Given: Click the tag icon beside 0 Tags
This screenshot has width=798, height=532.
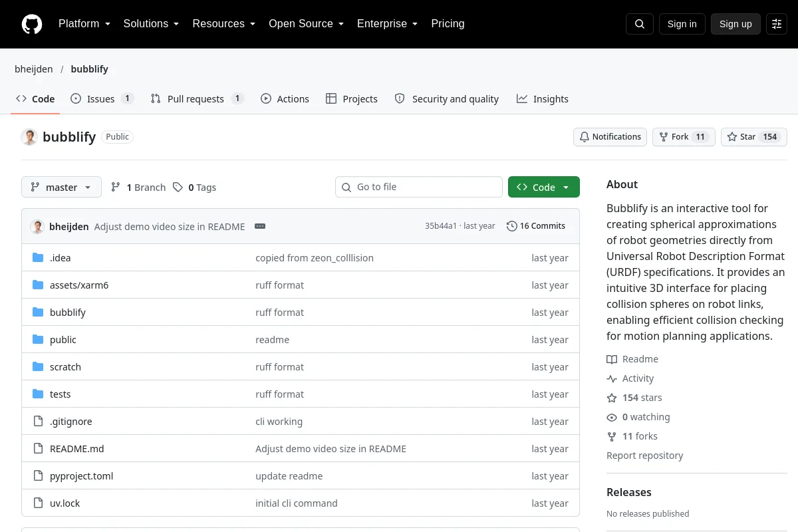Looking at the screenshot, I should [x=178, y=188].
